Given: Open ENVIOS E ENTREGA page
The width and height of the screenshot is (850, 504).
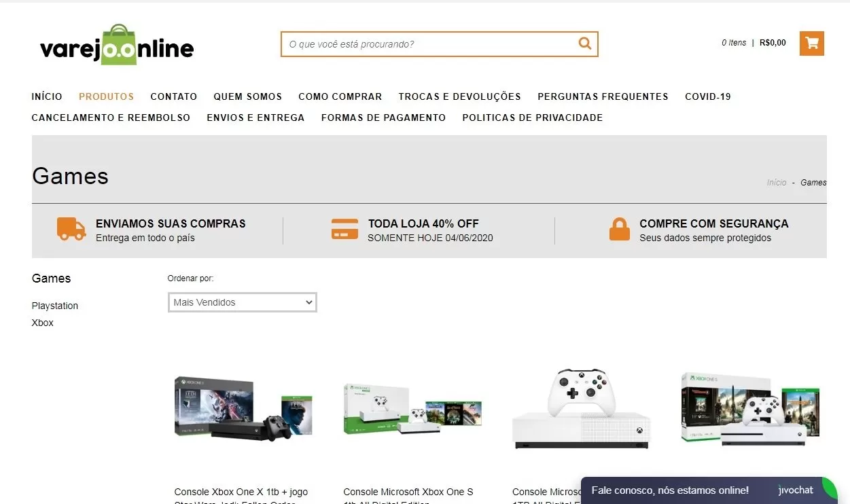Looking at the screenshot, I should (256, 118).
